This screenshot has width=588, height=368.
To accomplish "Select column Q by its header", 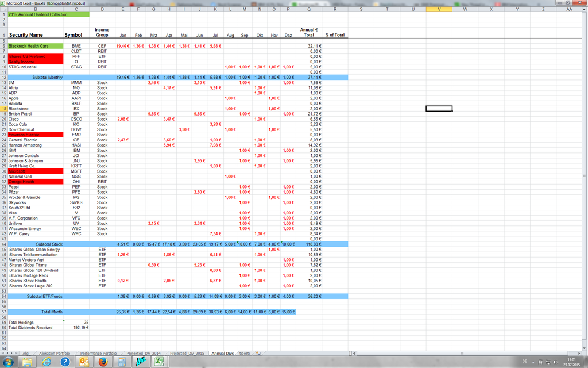I will [308, 9].
